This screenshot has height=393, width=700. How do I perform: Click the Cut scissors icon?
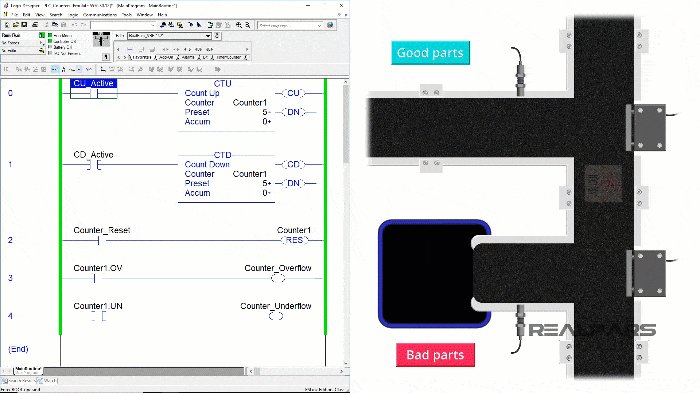[47, 25]
